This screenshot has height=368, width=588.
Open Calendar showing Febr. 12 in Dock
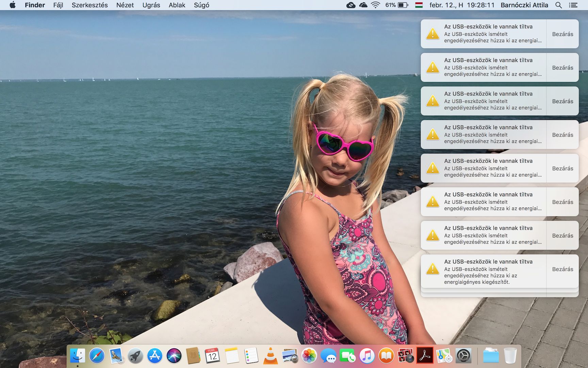[x=213, y=356]
